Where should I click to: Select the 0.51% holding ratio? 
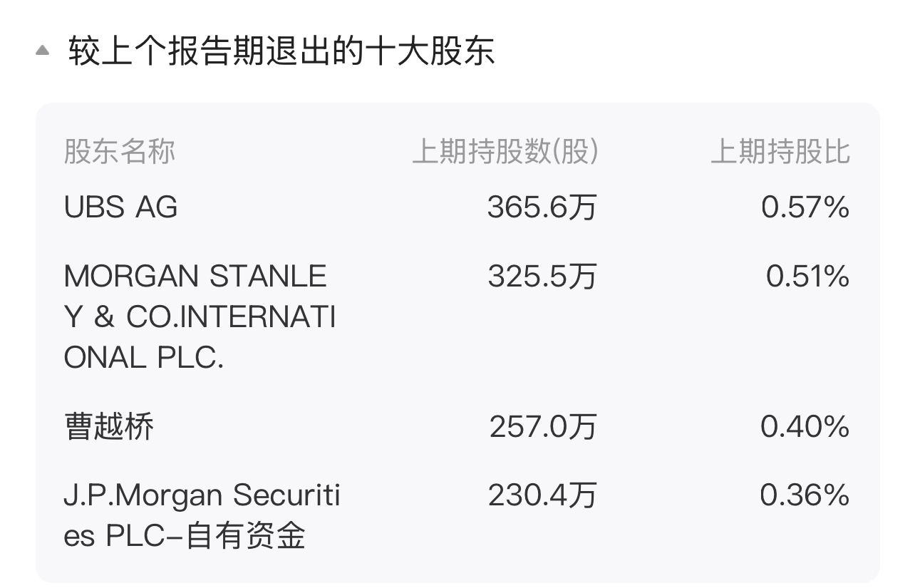click(x=807, y=277)
